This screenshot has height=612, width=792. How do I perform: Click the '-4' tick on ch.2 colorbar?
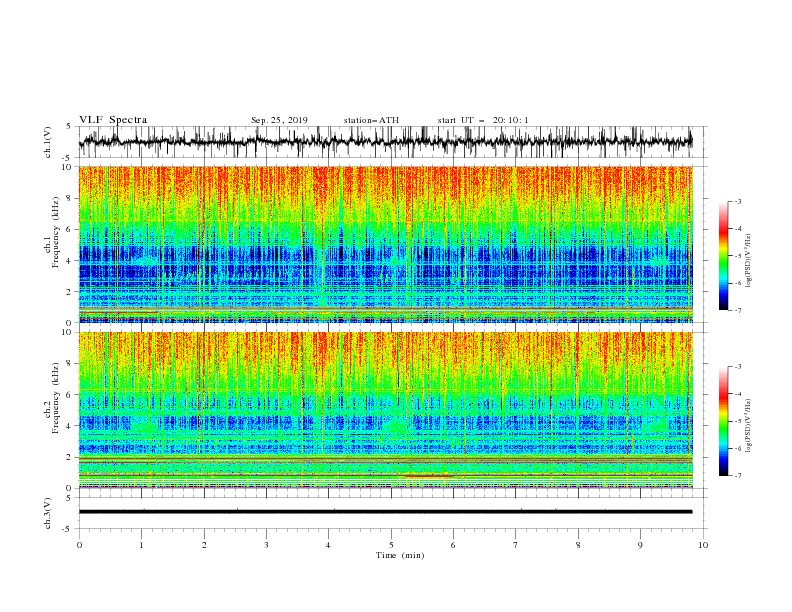coord(738,394)
